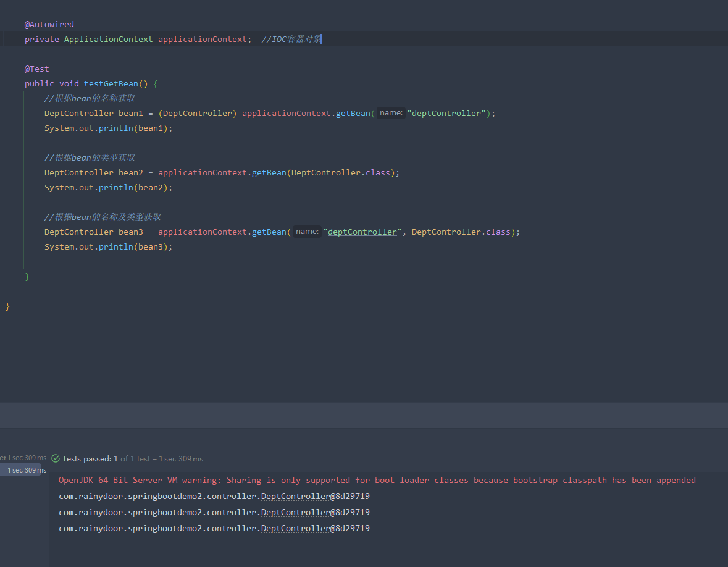The width and height of the screenshot is (728, 567).
Task: Open the DeptController link in last output line
Action: coord(295,528)
